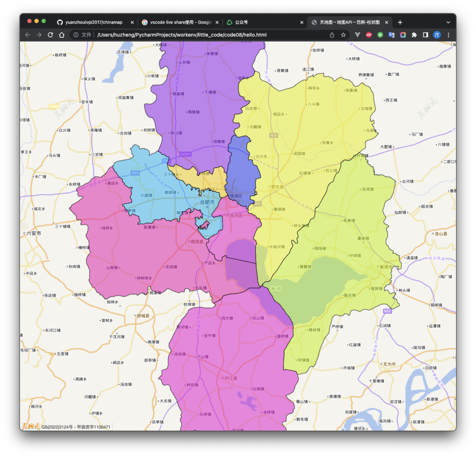Click the Adblock Plus extension icon
This screenshot has width=476, height=457.
pyautogui.click(x=369, y=35)
